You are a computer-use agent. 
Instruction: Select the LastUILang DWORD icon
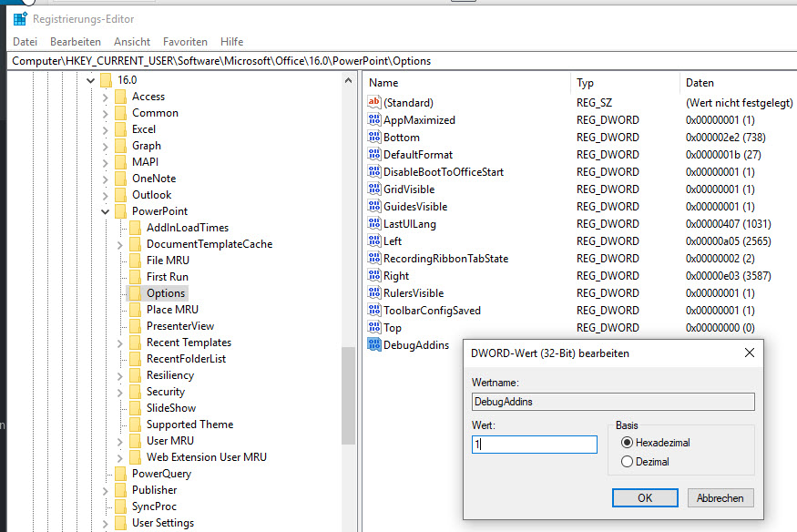click(x=374, y=223)
